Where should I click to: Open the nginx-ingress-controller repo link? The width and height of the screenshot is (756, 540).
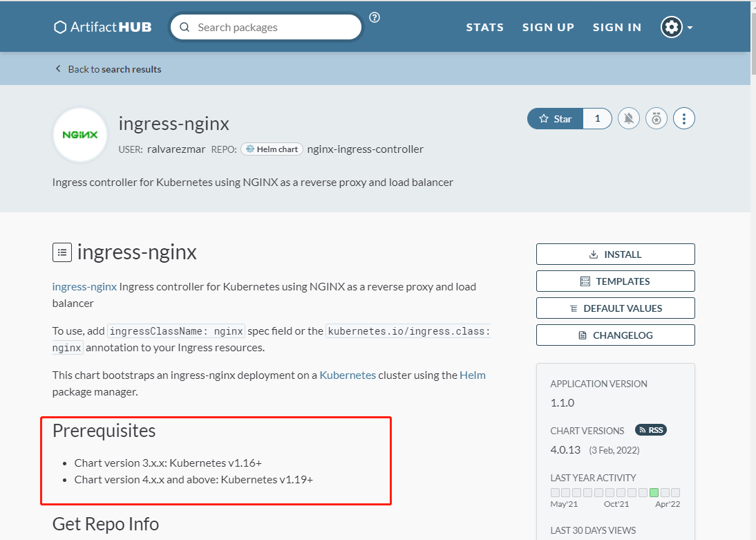tap(366, 149)
